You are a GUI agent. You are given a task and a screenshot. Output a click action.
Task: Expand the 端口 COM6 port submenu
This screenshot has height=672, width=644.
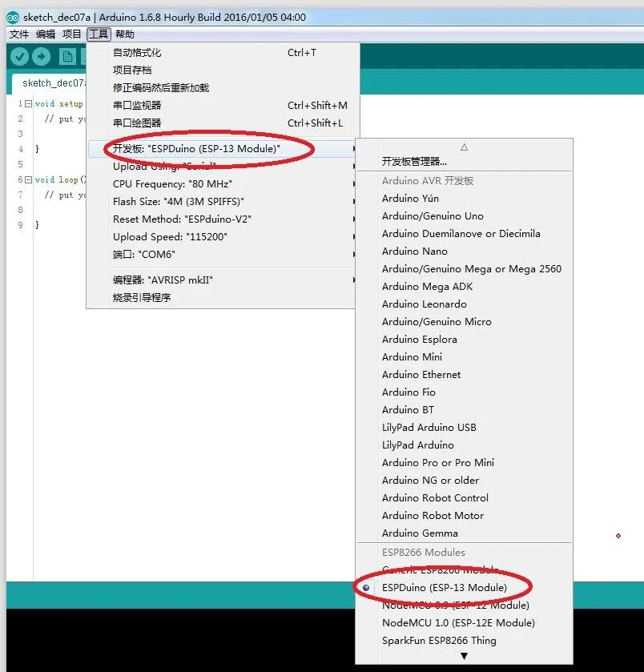click(x=223, y=254)
